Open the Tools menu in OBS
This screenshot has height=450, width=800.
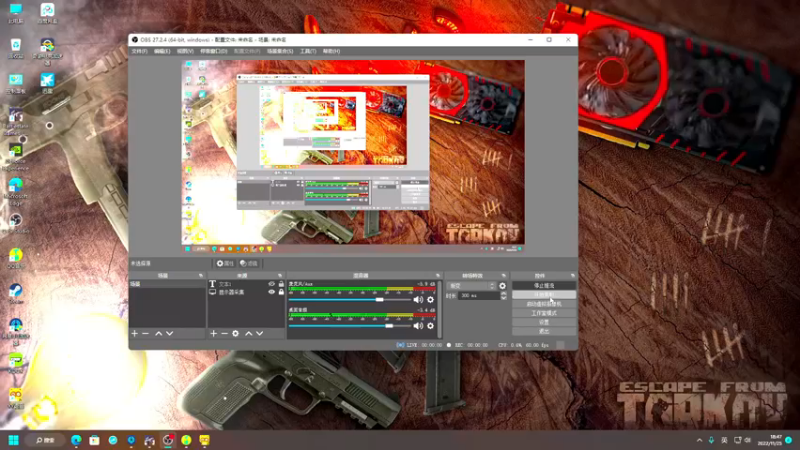pos(308,51)
